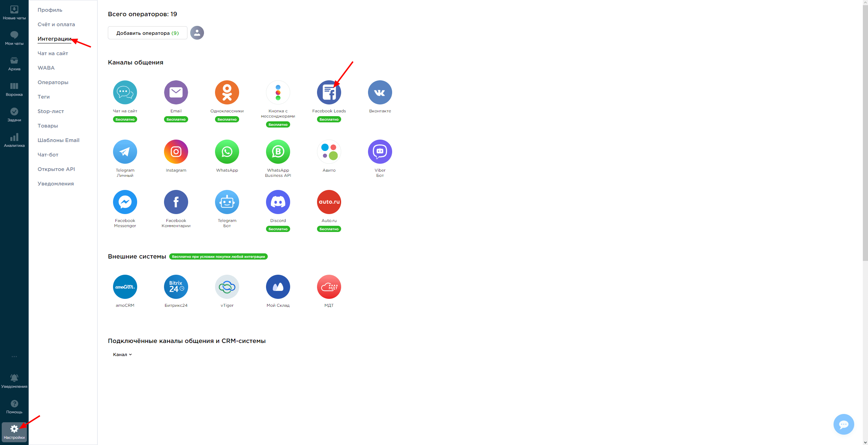Navigate to Чат на сайт settings

pyautogui.click(x=53, y=53)
